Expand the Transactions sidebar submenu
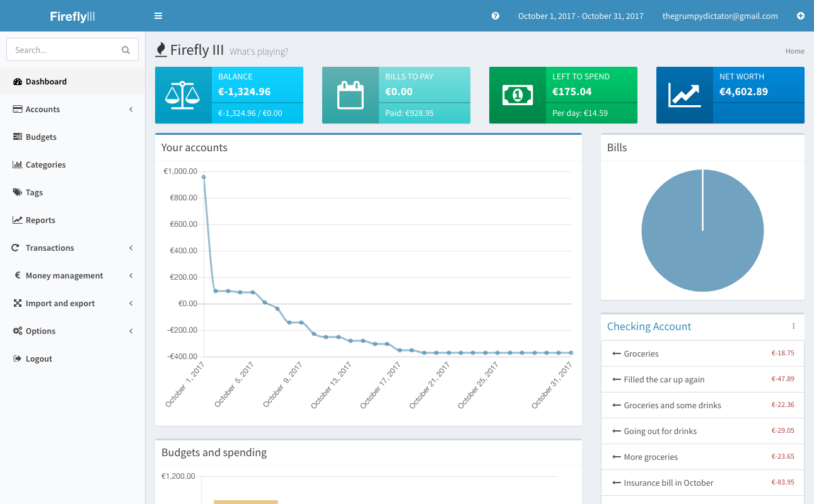Image resolution: width=814 pixels, height=504 pixels. click(x=50, y=248)
